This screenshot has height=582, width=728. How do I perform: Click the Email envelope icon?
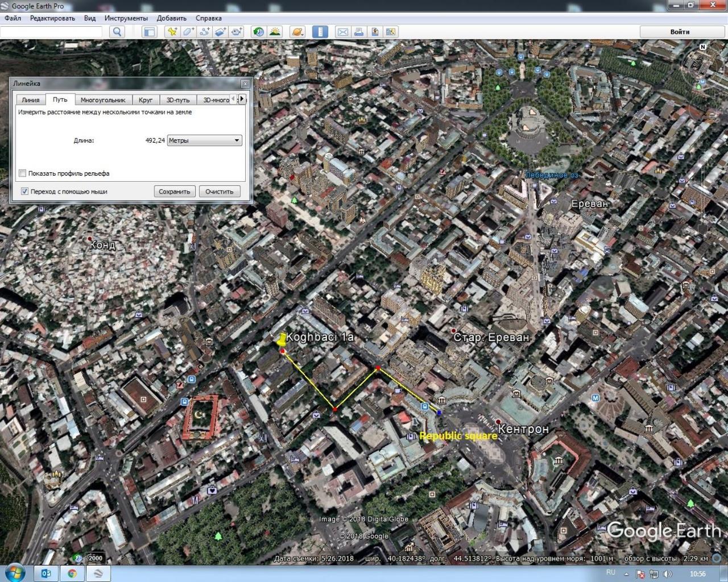click(x=342, y=32)
